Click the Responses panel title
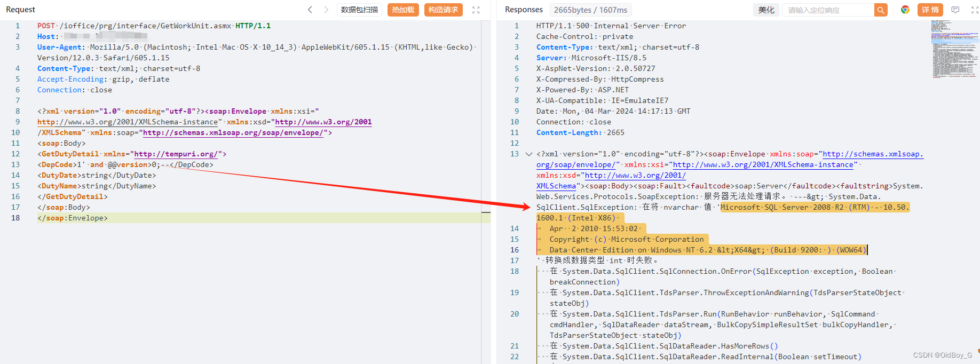Viewport: 980px width, 364px height. (524, 10)
